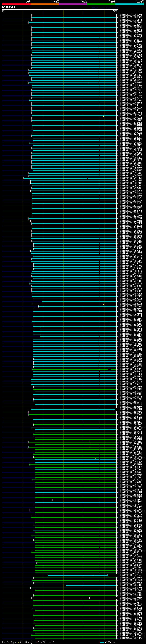Select the UniRef100_A2YSW4 label
The image size is (146, 644).
tap(131, 311)
